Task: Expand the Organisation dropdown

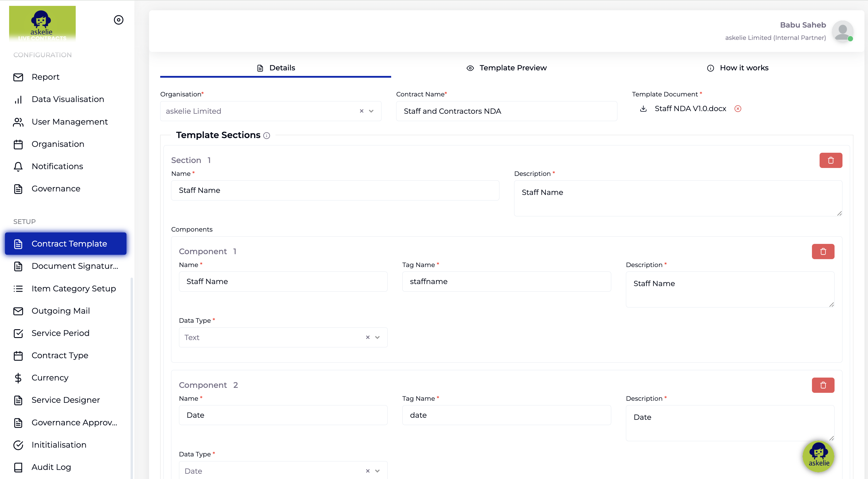Action: (371, 111)
